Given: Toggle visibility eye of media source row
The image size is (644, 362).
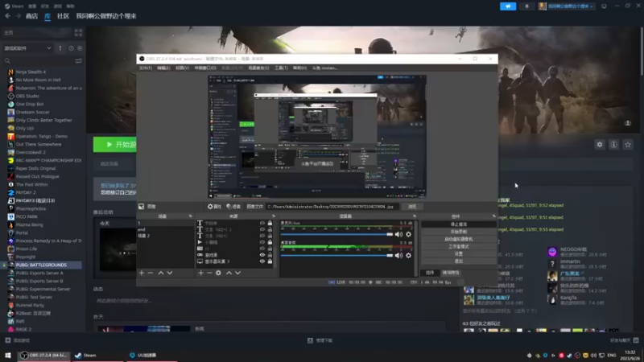Looking at the screenshot, I should point(262,242).
